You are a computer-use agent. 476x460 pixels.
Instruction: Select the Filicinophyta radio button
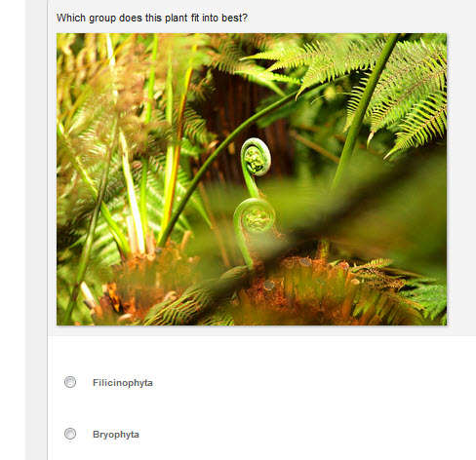70,382
